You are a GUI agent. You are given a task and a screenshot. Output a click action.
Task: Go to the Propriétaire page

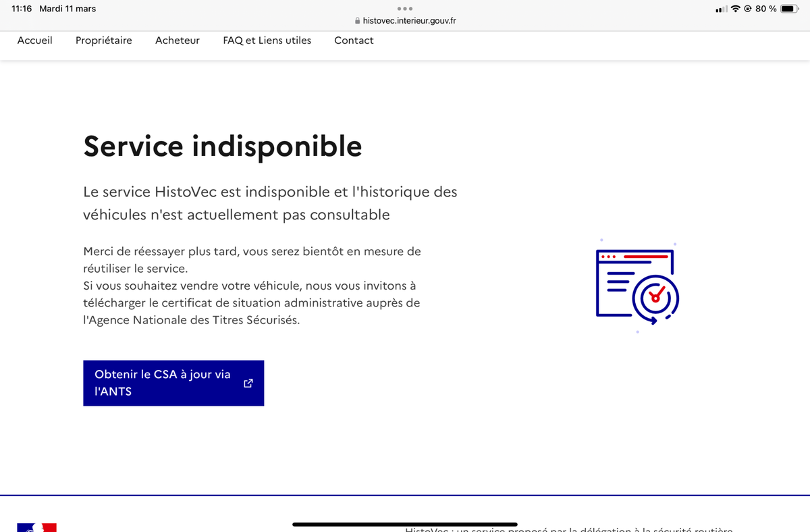[x=104, y=41]
